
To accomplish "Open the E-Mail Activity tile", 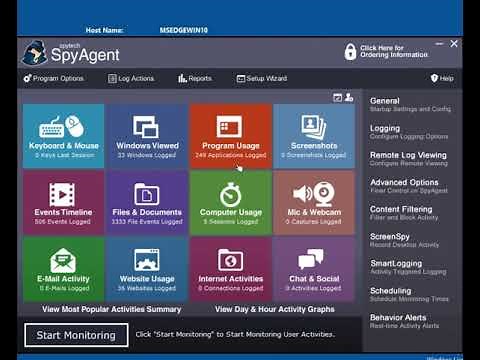I will pos(63,269).
